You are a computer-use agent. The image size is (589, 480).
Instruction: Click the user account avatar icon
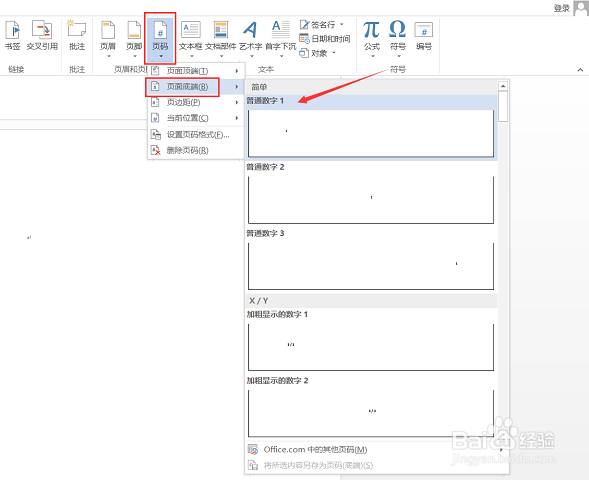point(581,8)
